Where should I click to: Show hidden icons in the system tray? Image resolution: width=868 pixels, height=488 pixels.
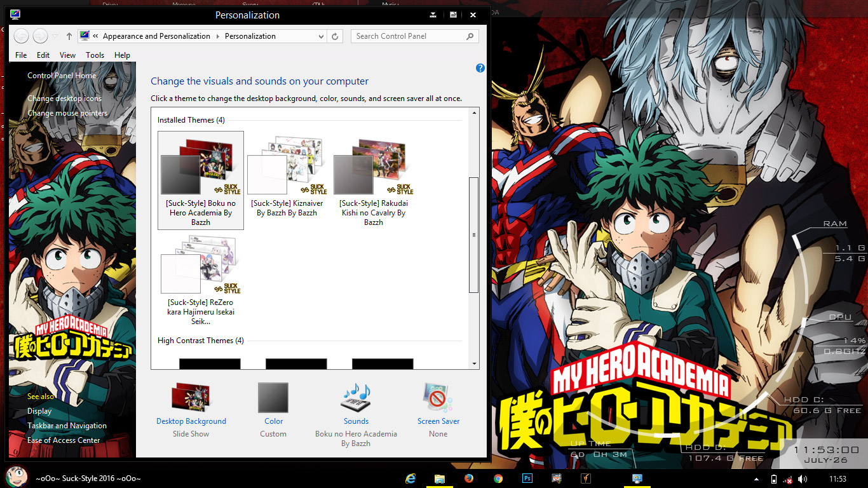click(756, 478)
